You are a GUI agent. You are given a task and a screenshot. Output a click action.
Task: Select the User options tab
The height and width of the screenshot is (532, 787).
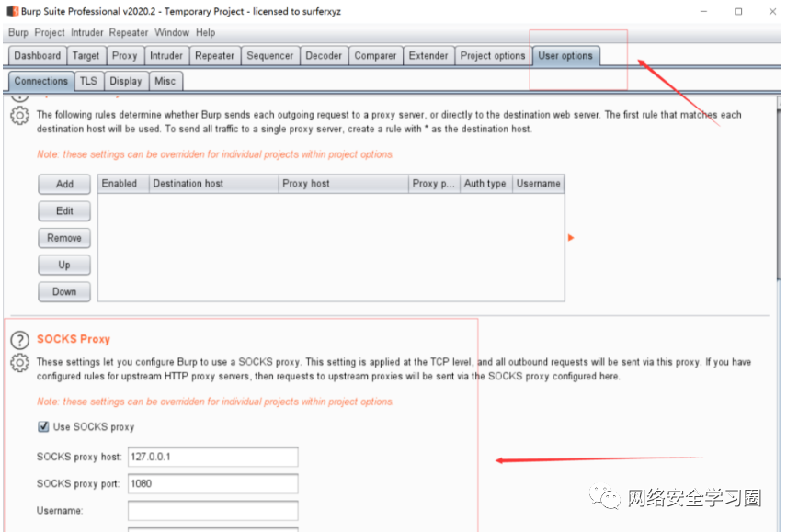click(565, 56)
